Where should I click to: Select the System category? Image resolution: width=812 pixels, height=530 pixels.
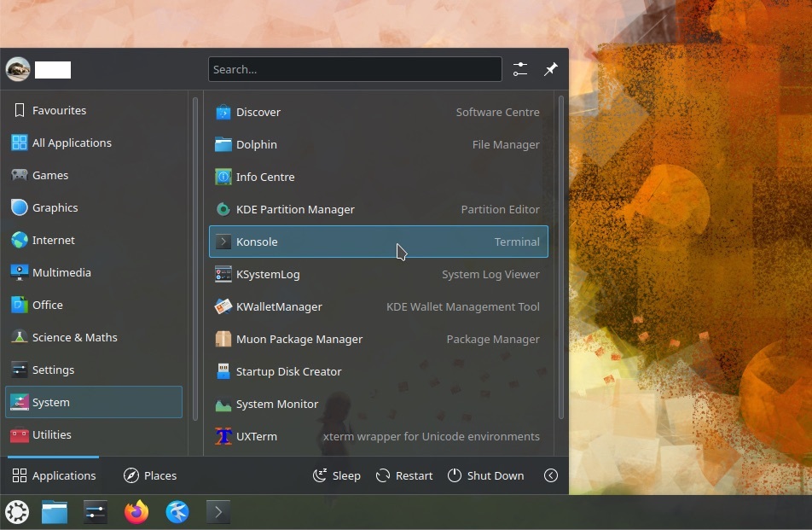point(94,402)
